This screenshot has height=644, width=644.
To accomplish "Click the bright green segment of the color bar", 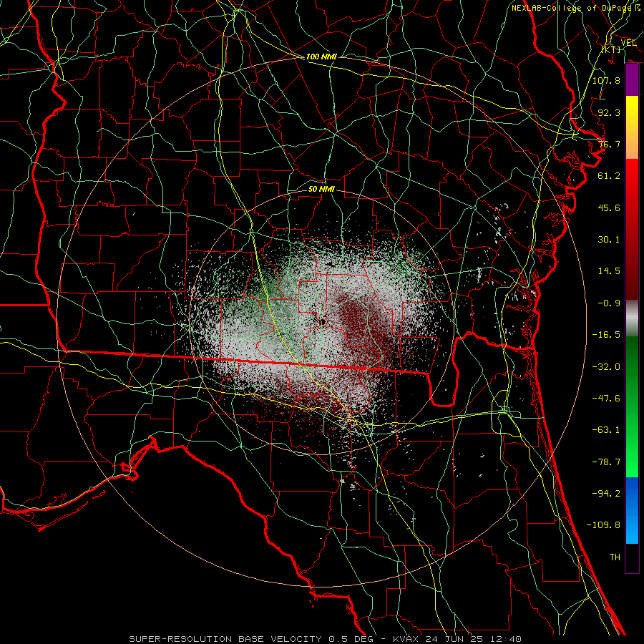I will (632, 406).
